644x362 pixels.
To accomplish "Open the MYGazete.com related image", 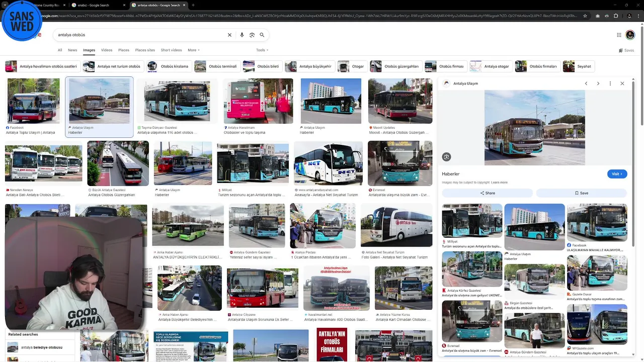I will (x=597, y=324).
